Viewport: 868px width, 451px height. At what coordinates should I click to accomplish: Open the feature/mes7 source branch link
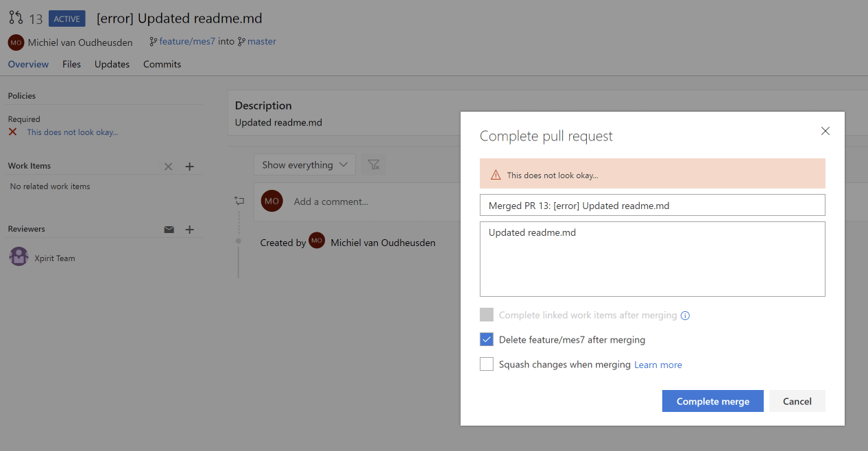pyautogui.click(x=186, y=42)
